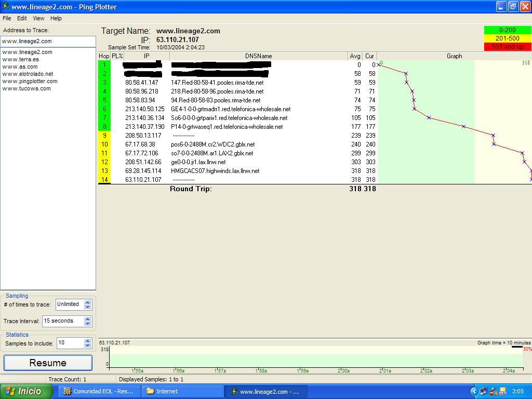The image size is (532, 399).
Task: Click the Displayed Samples status entry
Action: point(151,379)
